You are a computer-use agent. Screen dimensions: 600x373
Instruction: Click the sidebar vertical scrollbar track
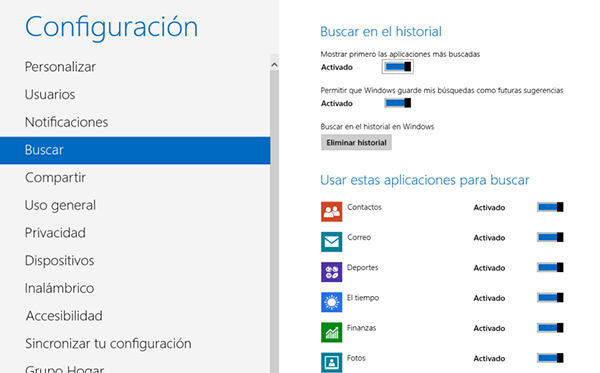tap(274, 221)
